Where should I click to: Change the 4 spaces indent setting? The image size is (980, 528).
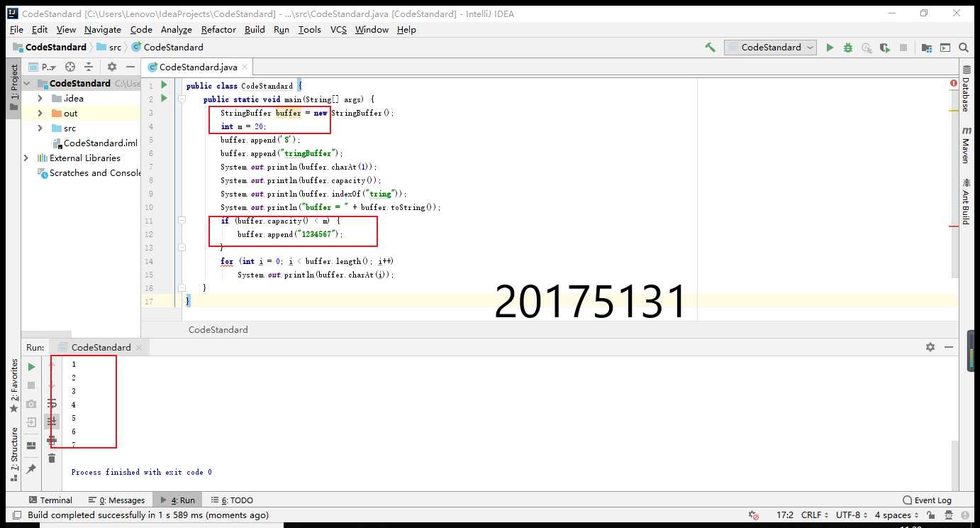click(897, 515)
